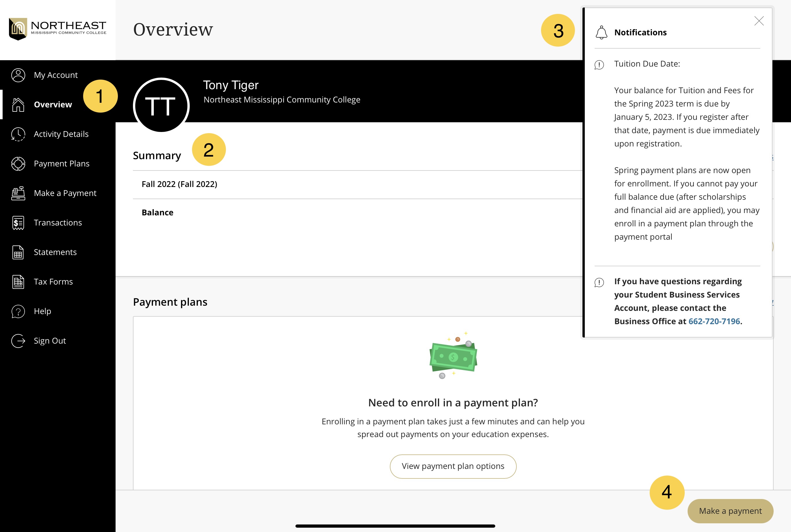791x532 pixels.
Task: Open Transactions from sidebar icon
Action: [x=18, y=223]
